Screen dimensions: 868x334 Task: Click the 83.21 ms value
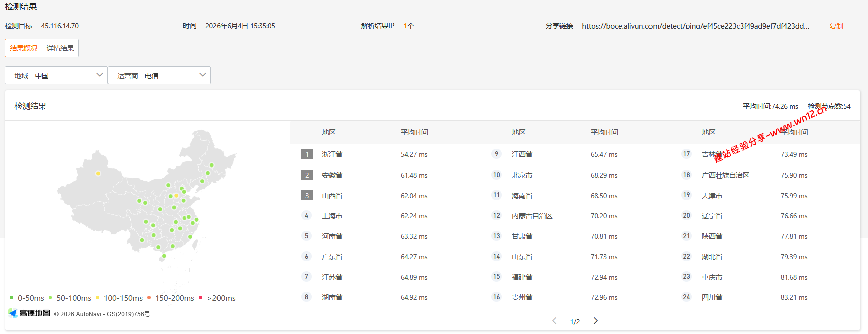794,297
